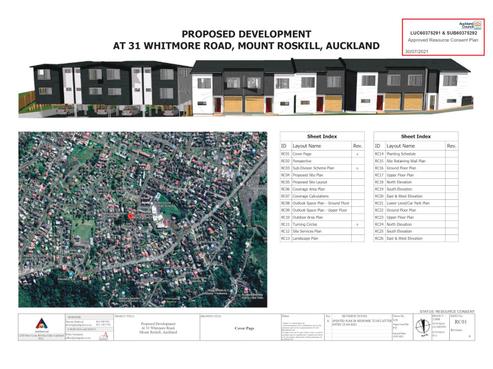Click the 'PROPOSED DEVELOPMENT' title heading
Screen dimensions: 493x369
tap(246, 34)
